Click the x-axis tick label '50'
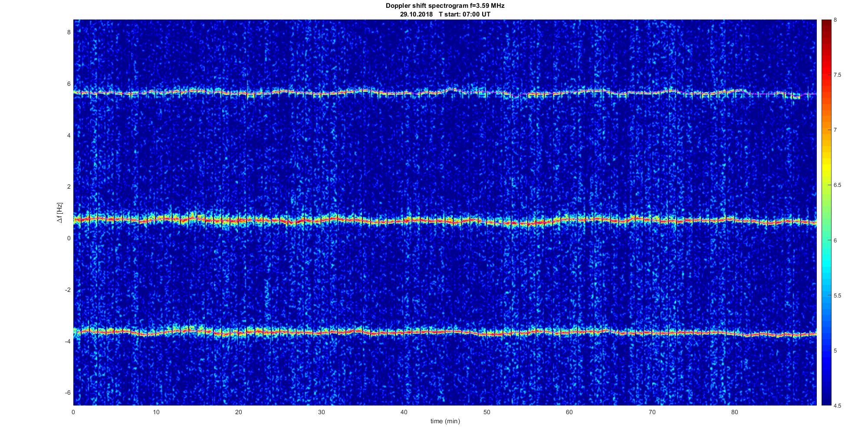Screen dimensions: 868x435 487,412
